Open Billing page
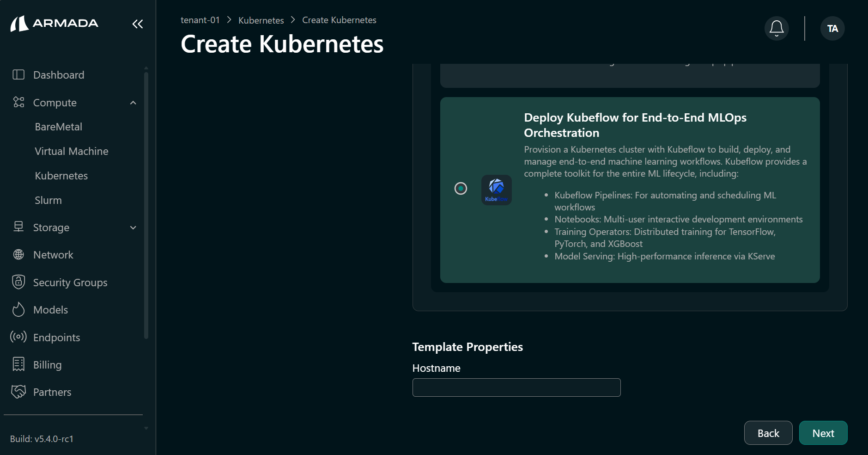 tap(48, 365)
